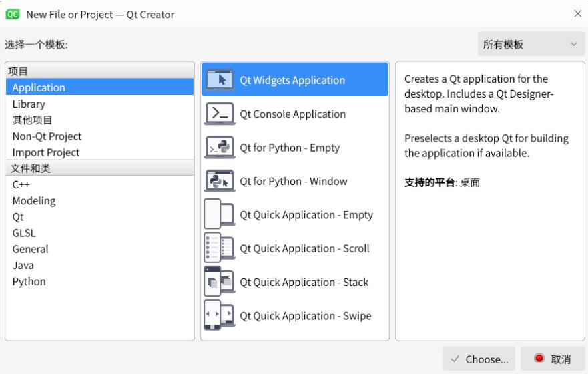The height and width of the screenshot is (374, 588).
Task: Click the Qt Quick Application - Empty icon
Action: click(220, 215)
